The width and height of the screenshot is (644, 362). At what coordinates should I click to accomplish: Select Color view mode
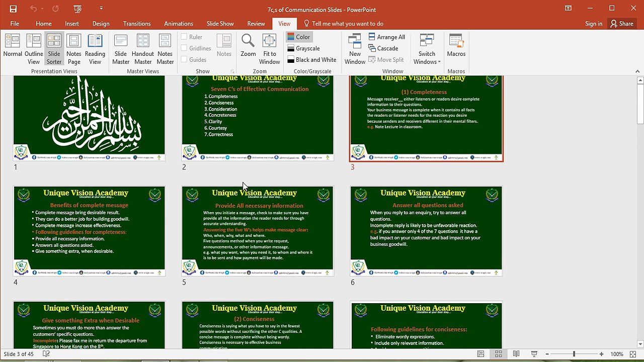299,37
